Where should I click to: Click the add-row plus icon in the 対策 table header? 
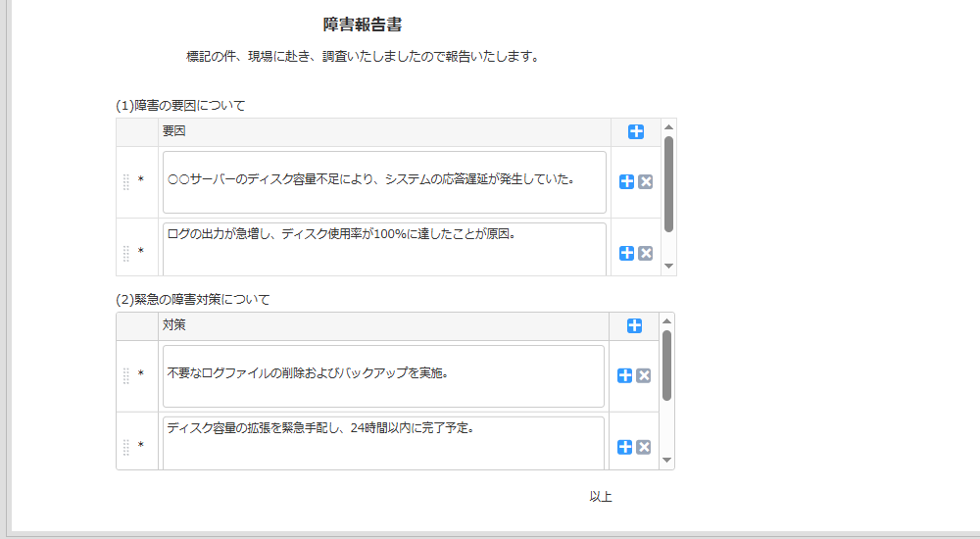[634, 325]
